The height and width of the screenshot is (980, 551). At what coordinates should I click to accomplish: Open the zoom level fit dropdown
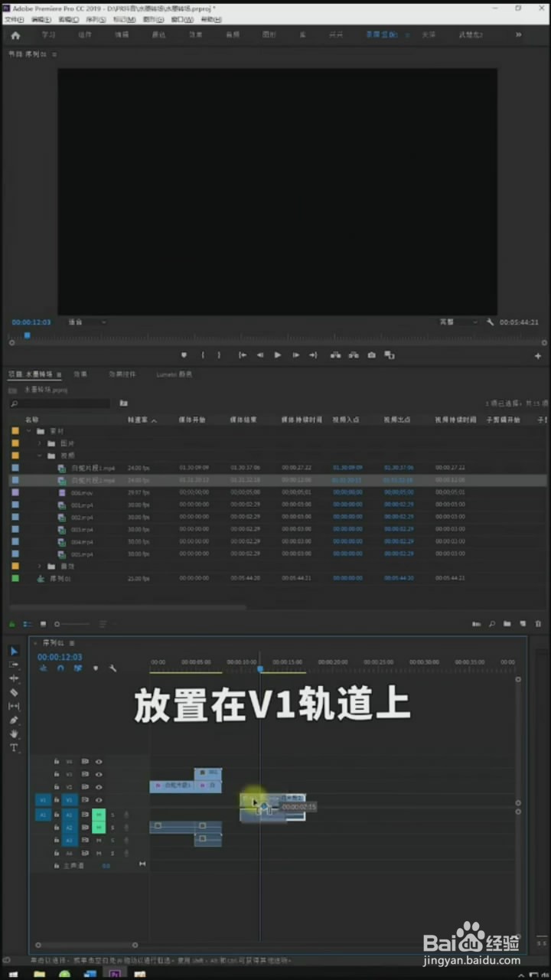click(x=86, y=322)
